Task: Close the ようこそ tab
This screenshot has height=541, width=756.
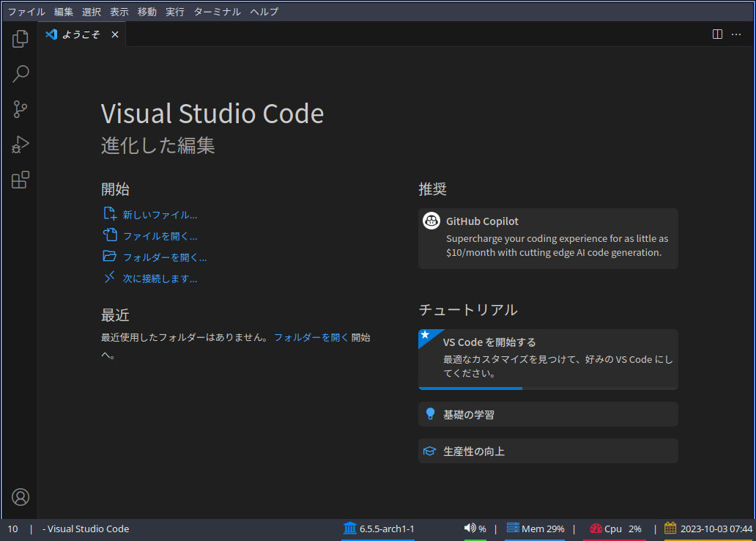Action: pos(115,34)
